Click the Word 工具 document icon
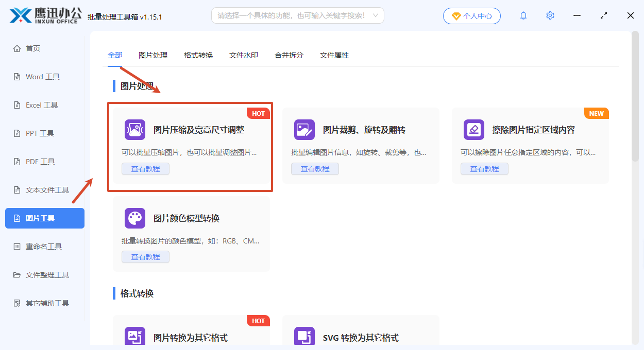This screenshot has width=644, height=350. click(16, 77)
